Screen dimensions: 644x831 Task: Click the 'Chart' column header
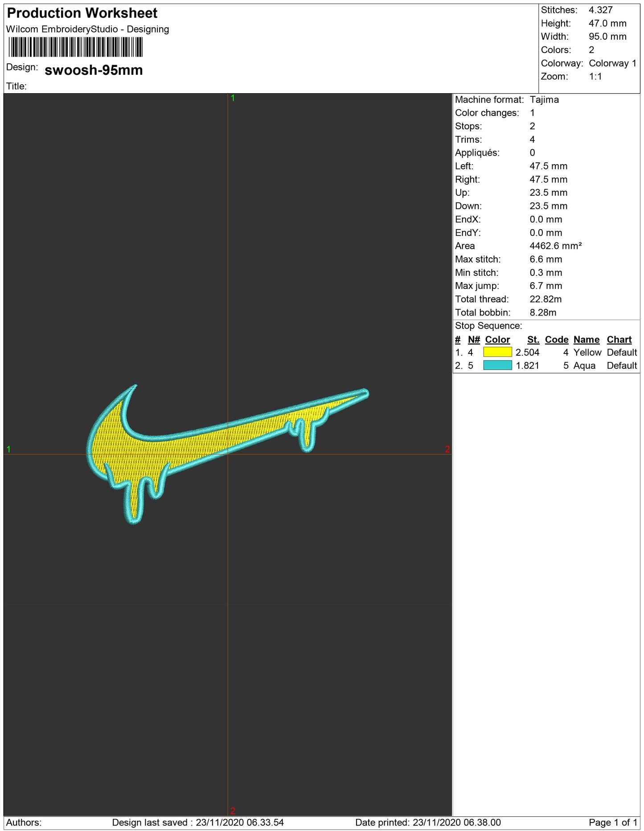coord(619,340)
